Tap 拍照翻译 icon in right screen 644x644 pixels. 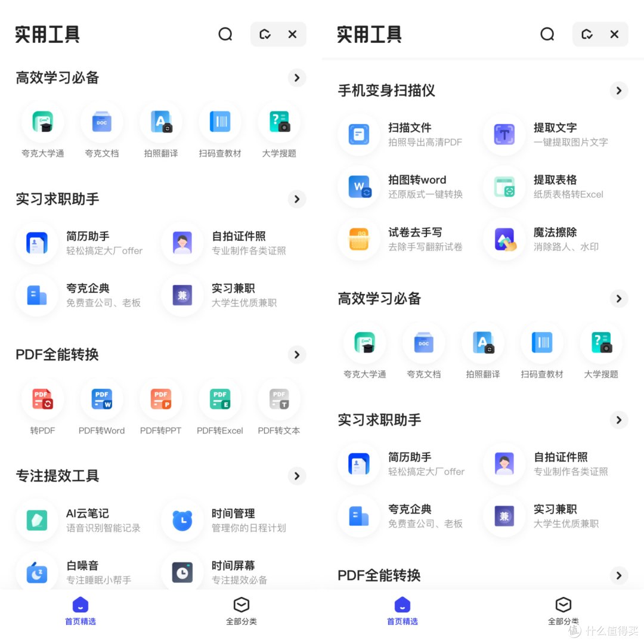[483, 342]
